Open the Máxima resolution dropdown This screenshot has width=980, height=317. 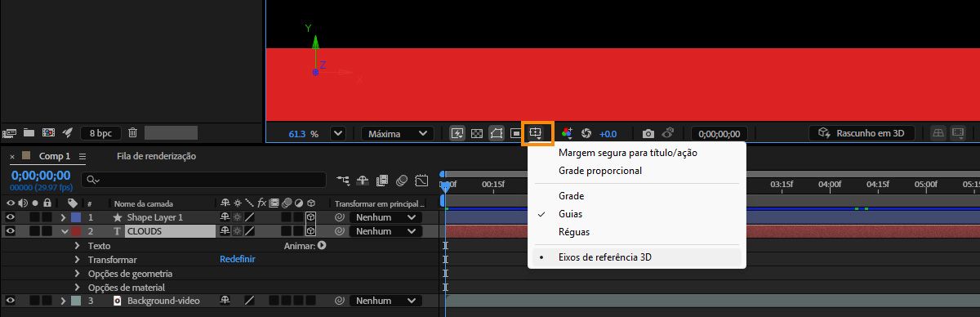point(398,133)
